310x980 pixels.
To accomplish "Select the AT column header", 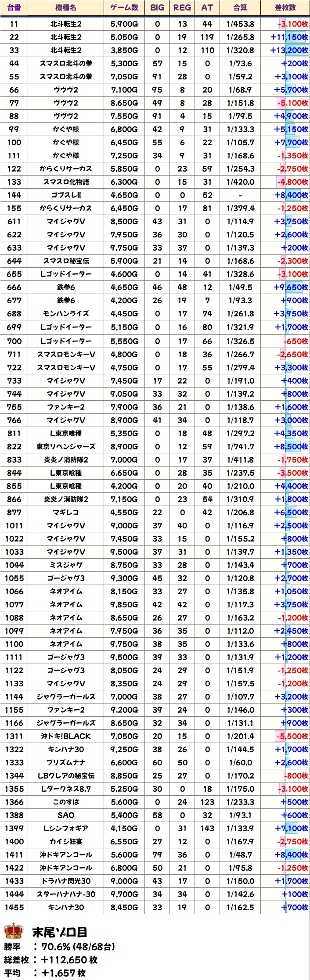I will [x=207, y=7].
